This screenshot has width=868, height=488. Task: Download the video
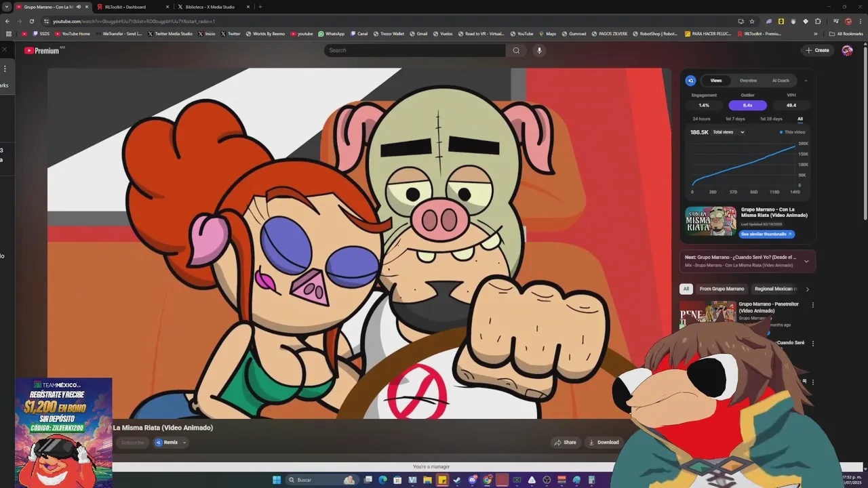604,443
